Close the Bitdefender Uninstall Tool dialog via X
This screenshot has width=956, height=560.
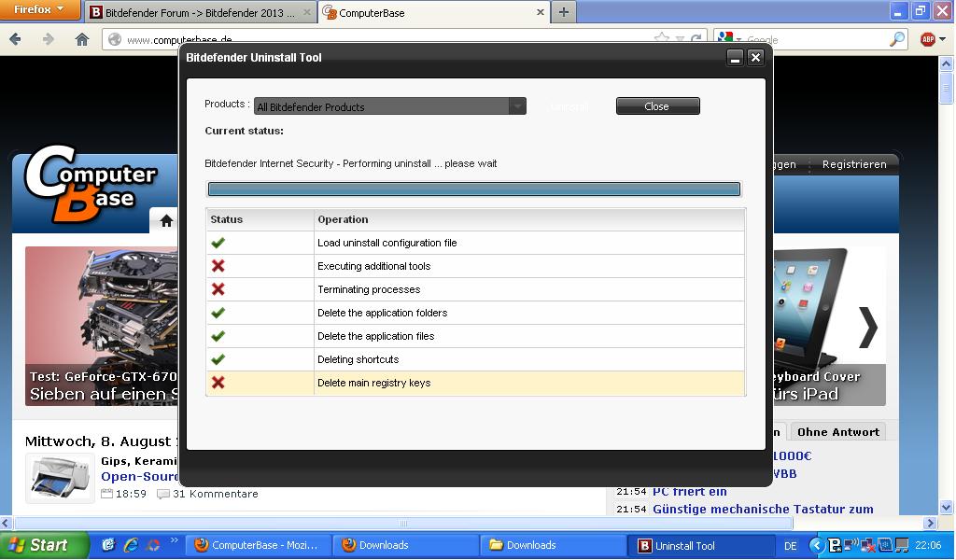coord(755,57)
